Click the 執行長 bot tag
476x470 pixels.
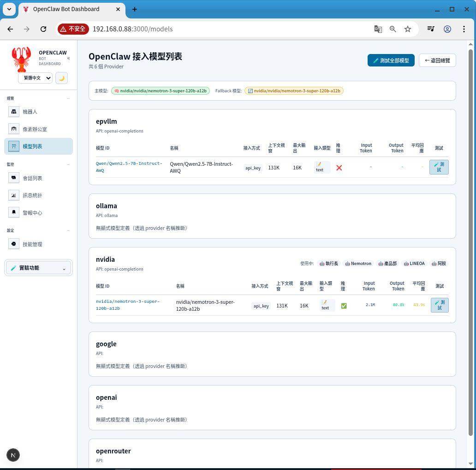328,264
